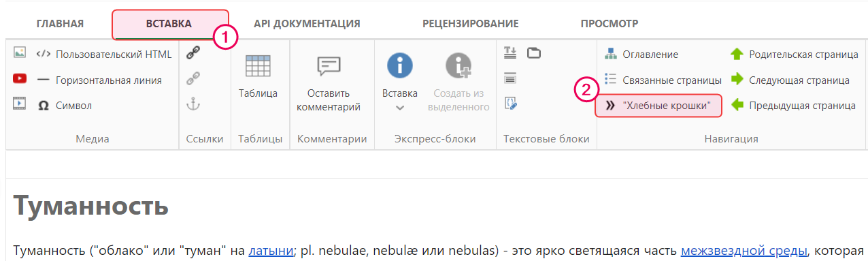
Task: Click the sort text block icon
Action: (x=510, y=52)
